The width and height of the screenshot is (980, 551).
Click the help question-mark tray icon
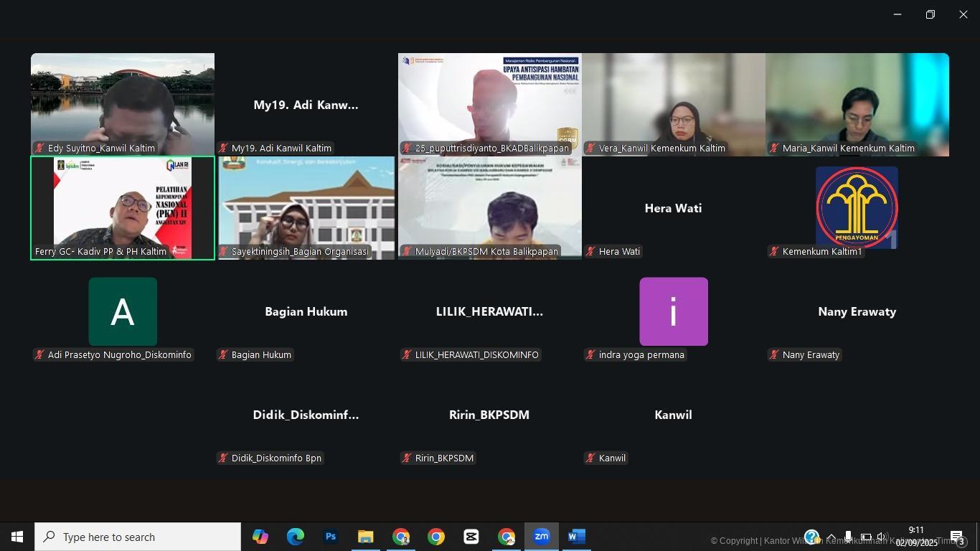[812, 537]
